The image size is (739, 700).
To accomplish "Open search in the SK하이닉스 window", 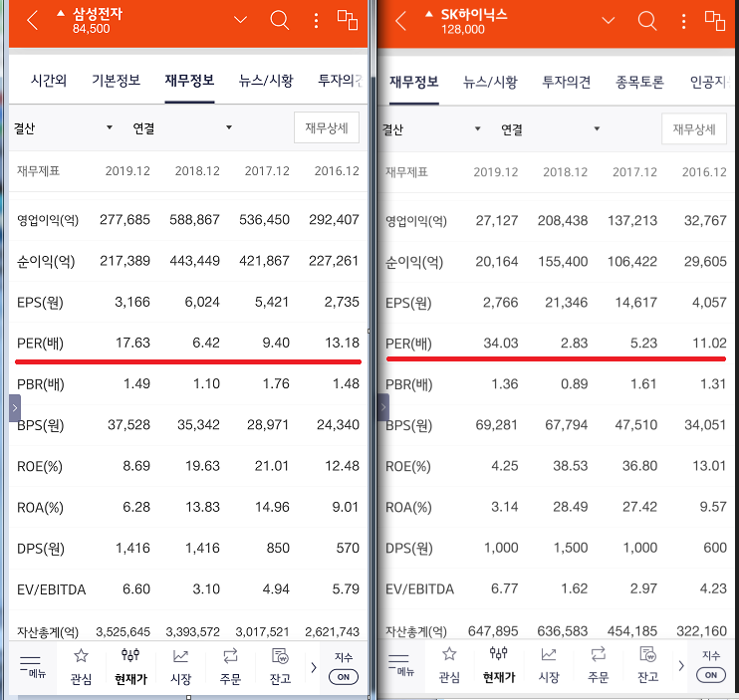I will tap(647, 21).
